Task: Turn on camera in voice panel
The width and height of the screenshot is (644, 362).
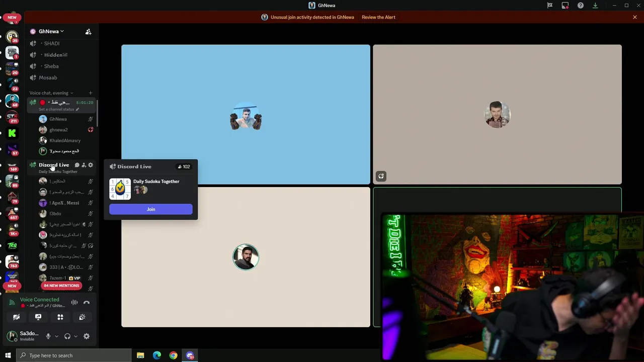Action: pyautogui.click(x=16, y=317)
